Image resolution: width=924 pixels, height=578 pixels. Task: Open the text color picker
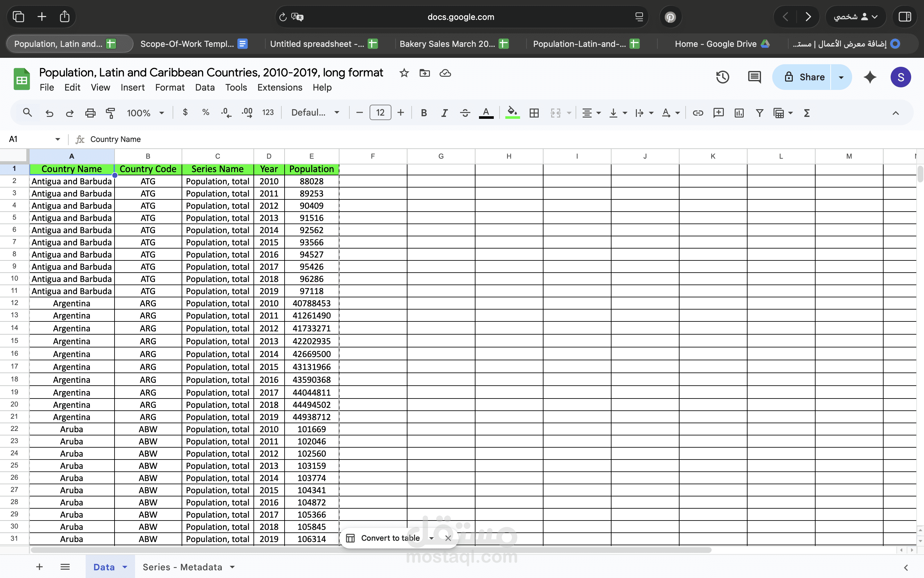pyautogui.click(x=486, y=113)
